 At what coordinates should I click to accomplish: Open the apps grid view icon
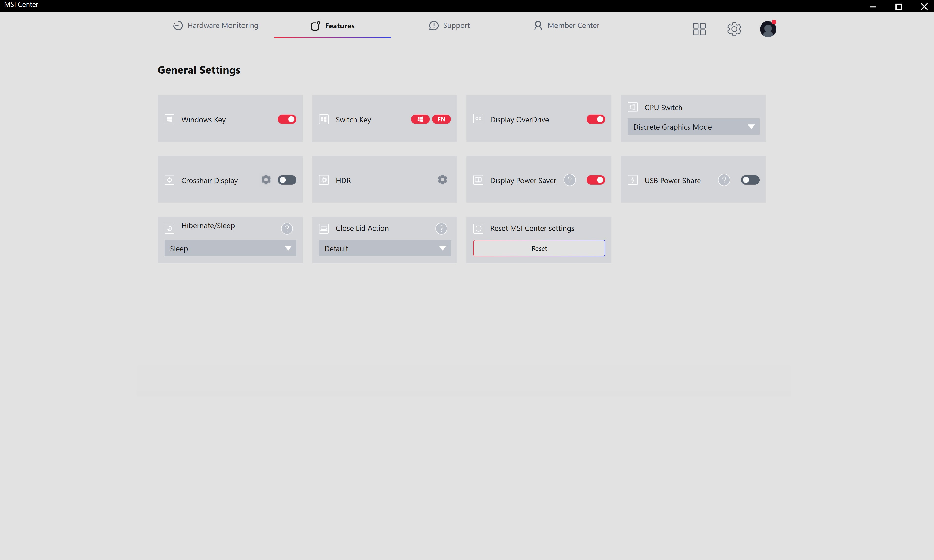(x=699, y=29)
